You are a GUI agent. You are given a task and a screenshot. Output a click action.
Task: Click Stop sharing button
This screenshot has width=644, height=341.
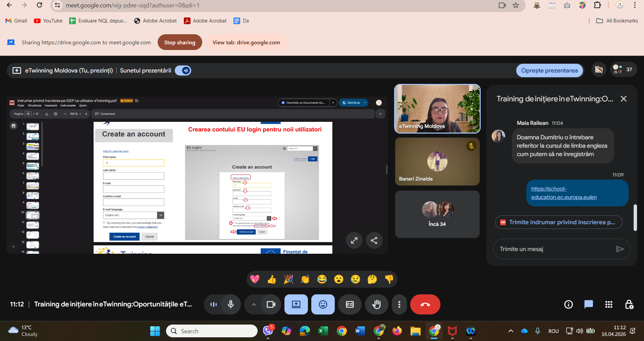point(180,42)
